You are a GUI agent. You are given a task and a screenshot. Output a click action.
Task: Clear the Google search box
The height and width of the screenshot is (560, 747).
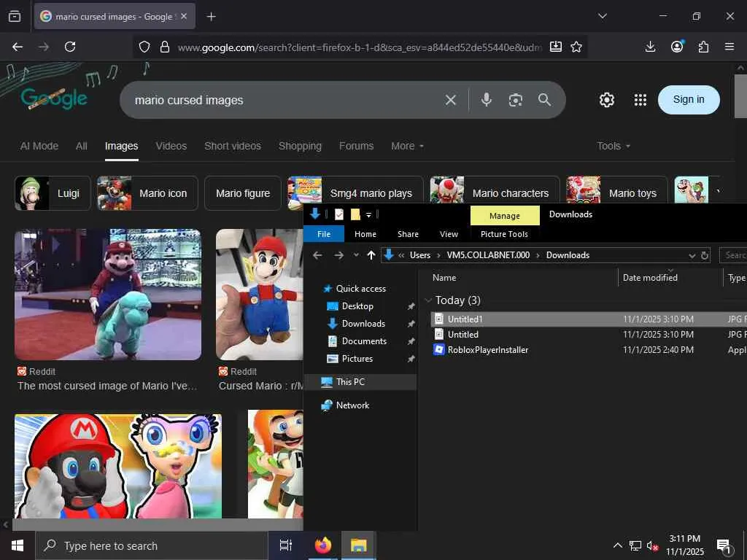point(451,100)
